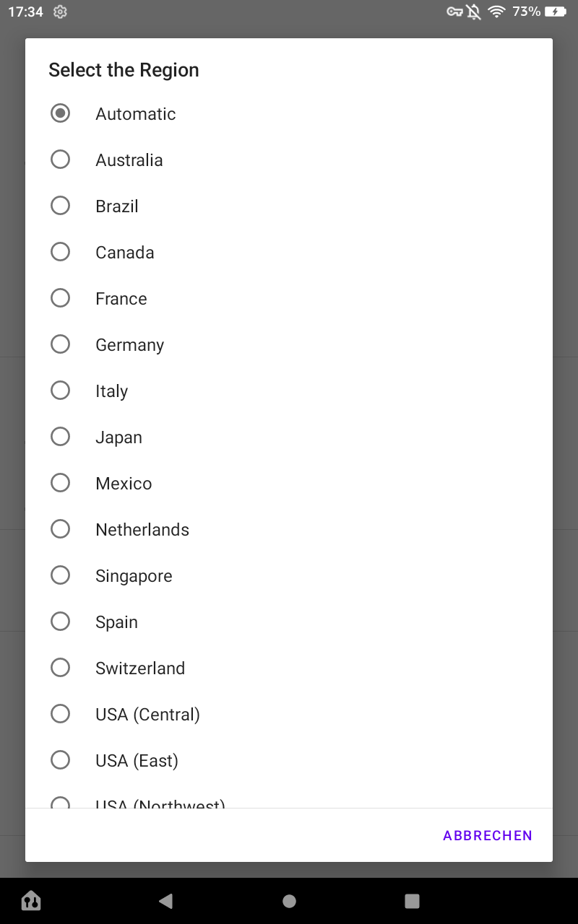Tap the clock showing 17:34
This screenshot has width=578, height=924.
(27, 12)
